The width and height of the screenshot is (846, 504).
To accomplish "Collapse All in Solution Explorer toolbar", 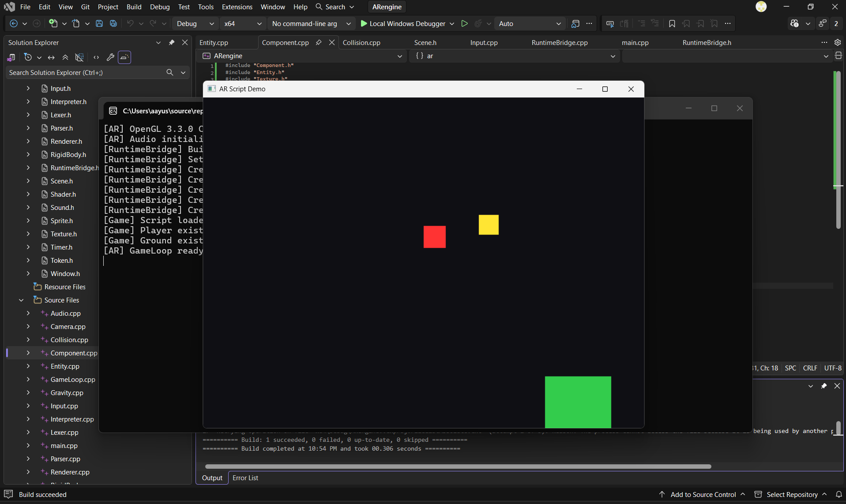I will (x=65, y=57).
